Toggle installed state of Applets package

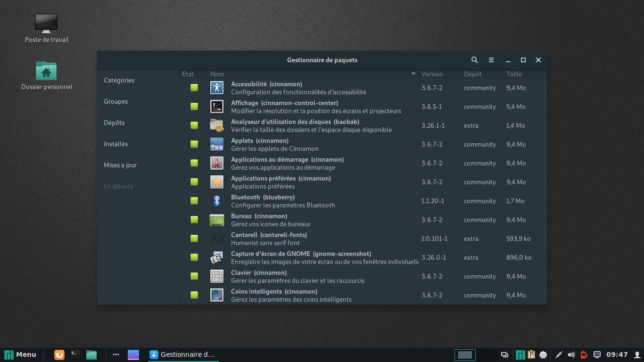194,144
